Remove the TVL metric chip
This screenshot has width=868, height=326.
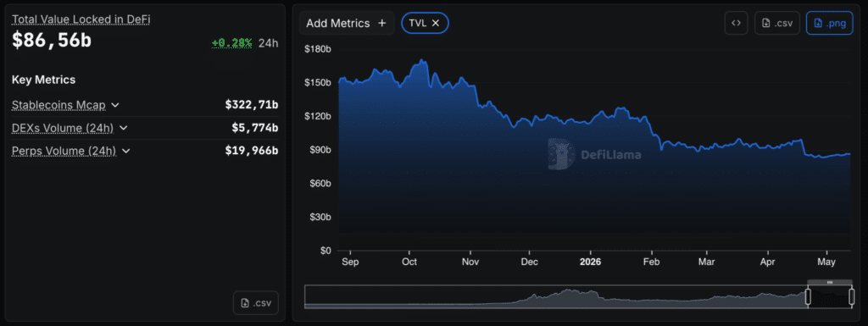click(436, 23)
